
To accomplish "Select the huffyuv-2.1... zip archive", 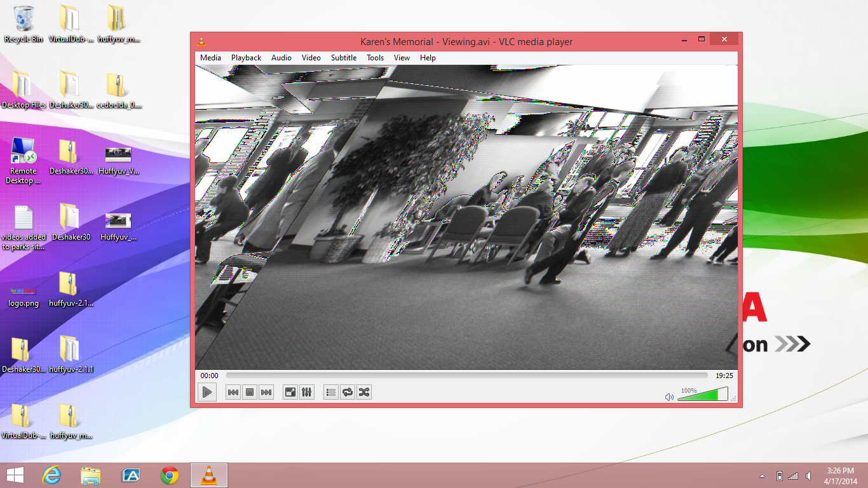I will point(71,288).
